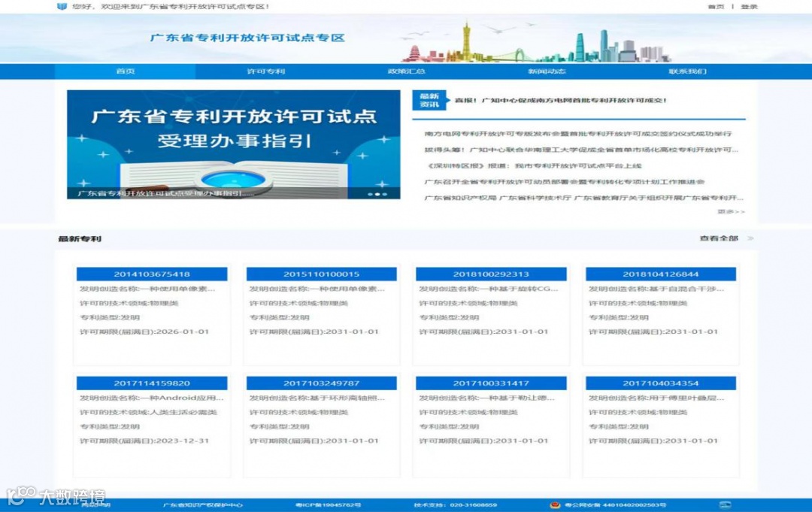
Task: Open patent card header 2014103675418
Action: 152,274
